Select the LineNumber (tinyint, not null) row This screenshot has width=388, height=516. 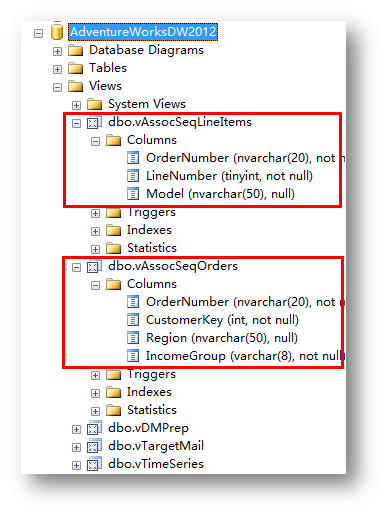click(x=229, y=176)
